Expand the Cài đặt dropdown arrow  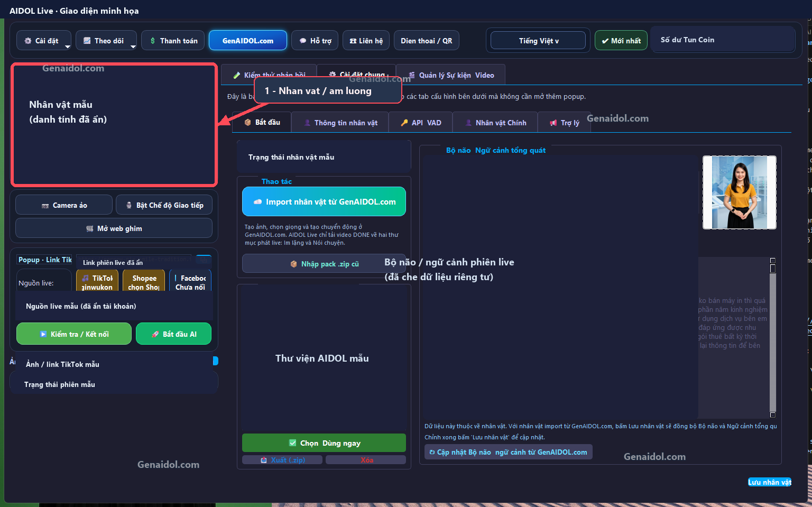pyautogui.click(x=68, y=47)
